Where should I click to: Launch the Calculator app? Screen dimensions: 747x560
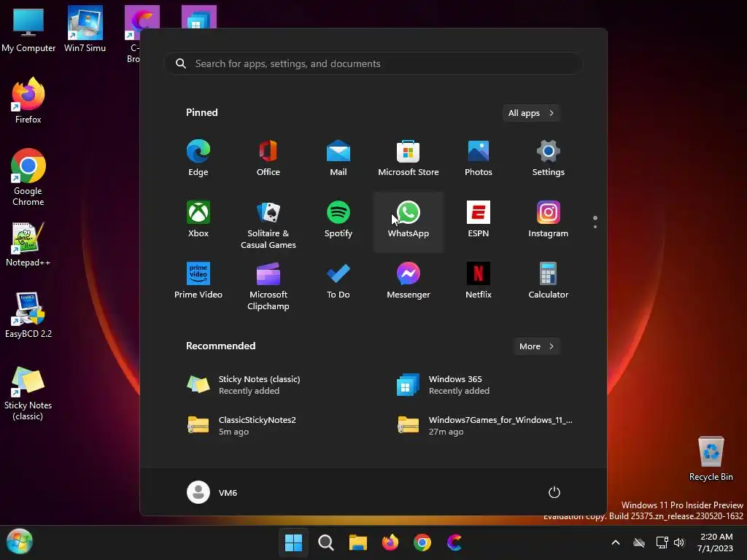549,281
